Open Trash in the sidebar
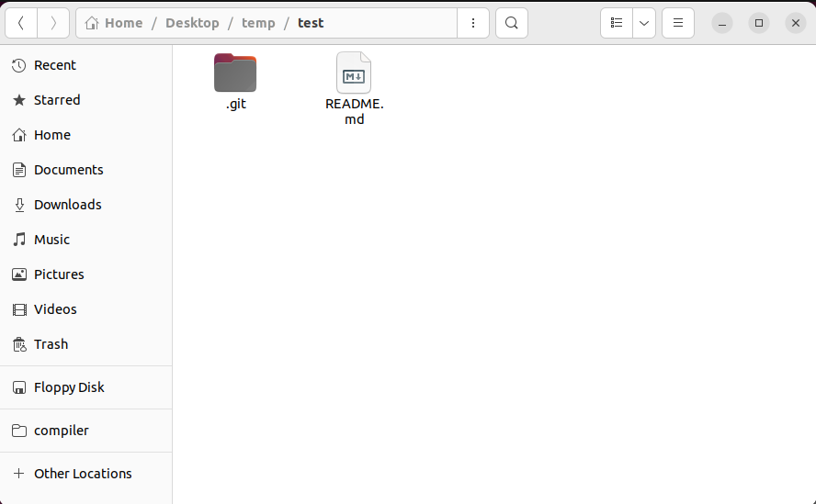The image size is (816, 504). click(x=85, y=343)
